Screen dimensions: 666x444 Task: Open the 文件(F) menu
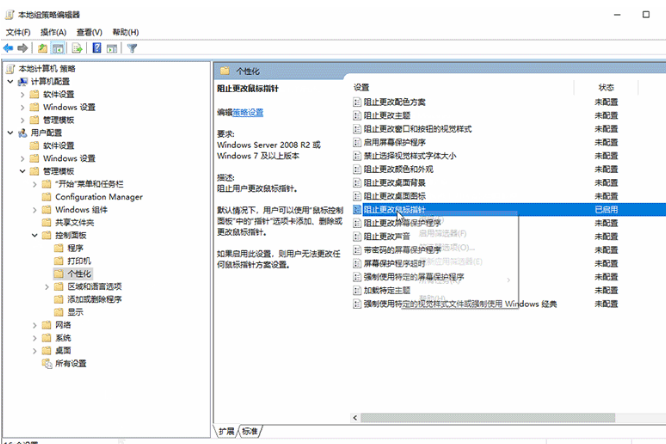pyautogui.click(x=18, y=32)
